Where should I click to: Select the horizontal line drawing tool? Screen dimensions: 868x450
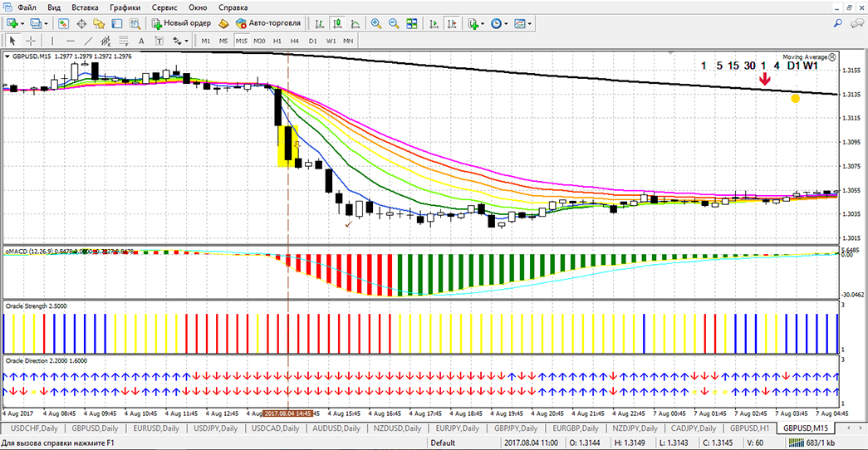click(x=70, y=41)
